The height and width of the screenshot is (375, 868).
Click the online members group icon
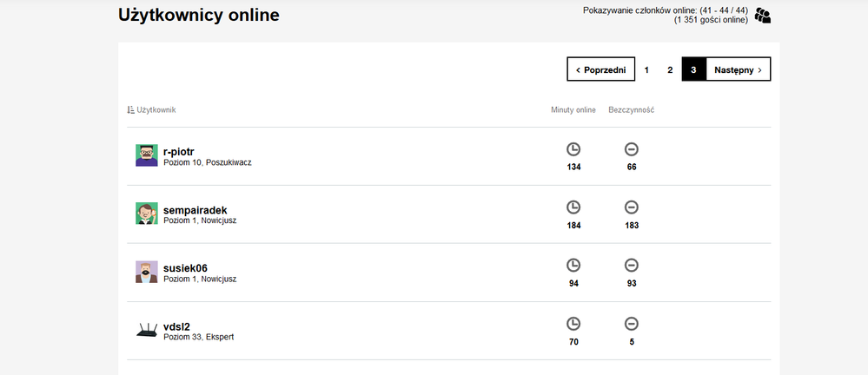(x=763, y=16)
